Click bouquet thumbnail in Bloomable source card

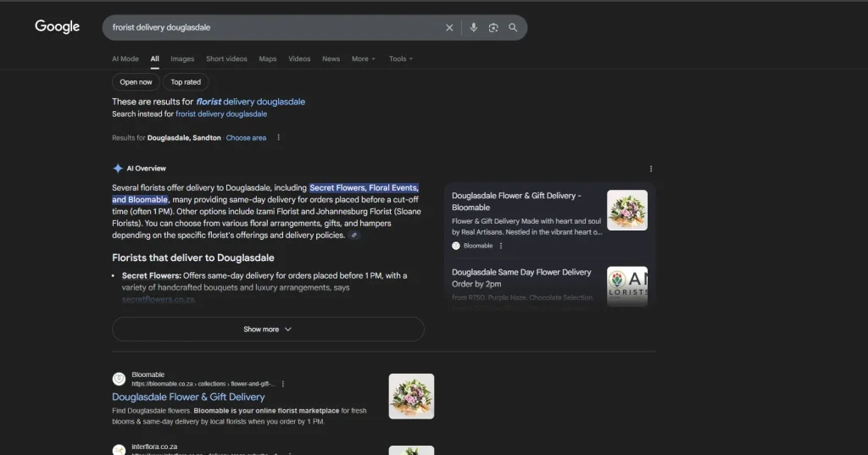tap(627, 210)
